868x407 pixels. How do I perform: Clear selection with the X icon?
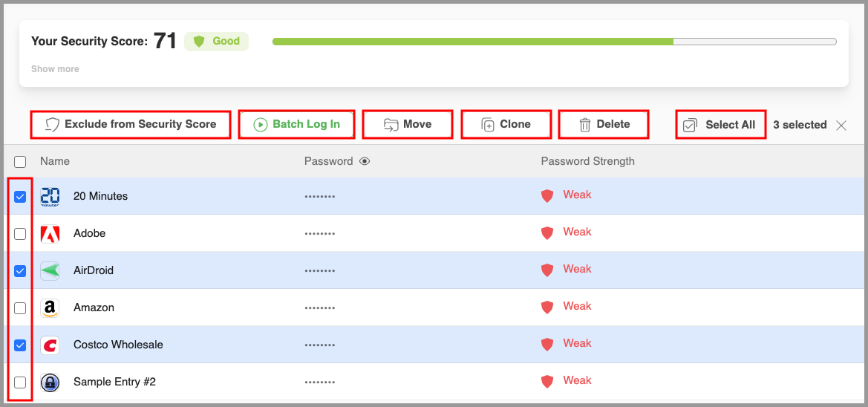coord(841,126)
